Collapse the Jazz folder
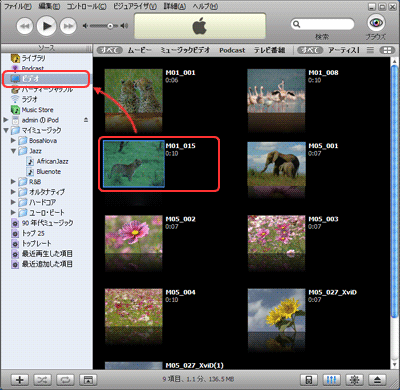400x390 pixels. pos(13,151)
